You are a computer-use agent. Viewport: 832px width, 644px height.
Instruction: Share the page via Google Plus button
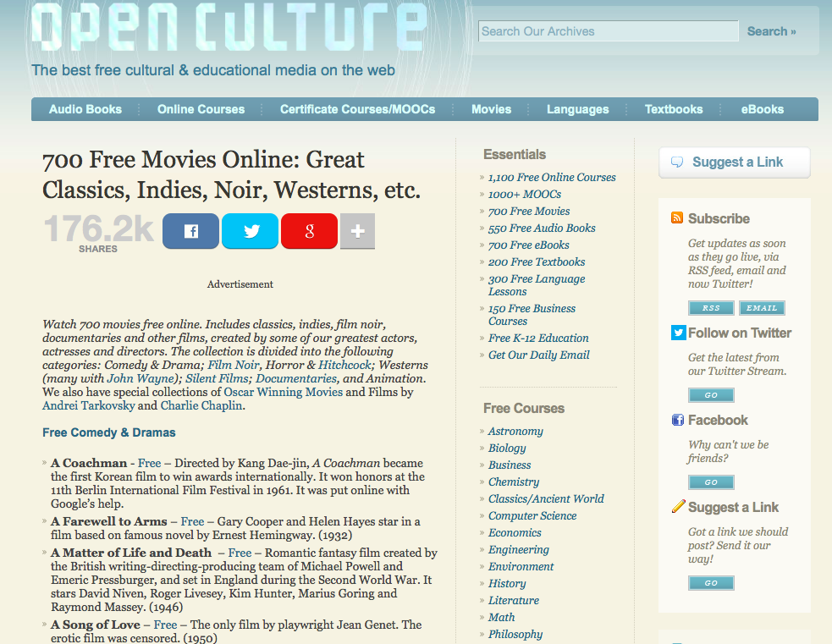309,231
